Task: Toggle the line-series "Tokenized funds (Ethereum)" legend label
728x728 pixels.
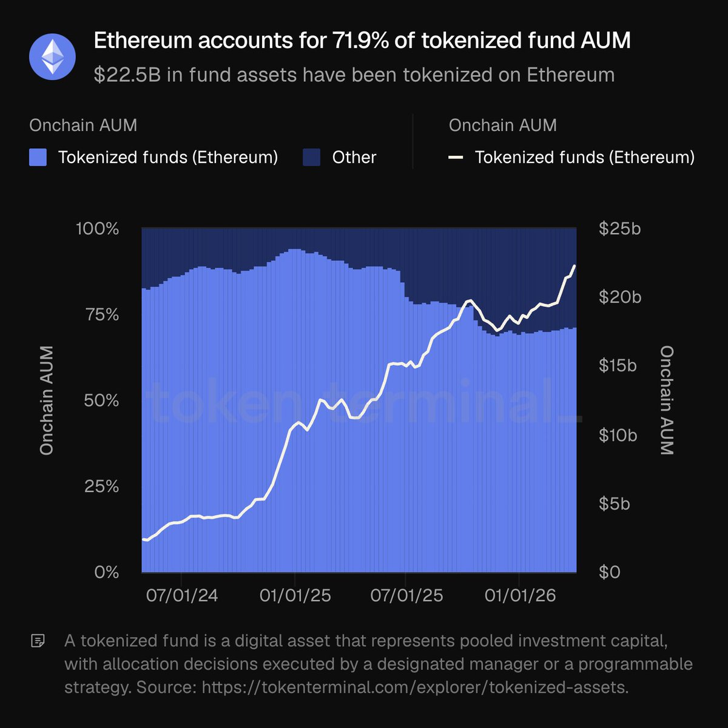Action: tap(584, 158)
